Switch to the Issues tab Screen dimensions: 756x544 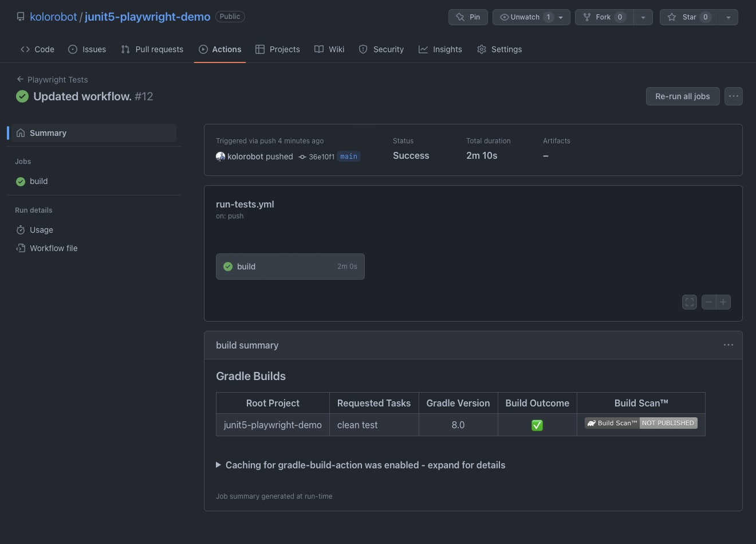tap(87, 49)
